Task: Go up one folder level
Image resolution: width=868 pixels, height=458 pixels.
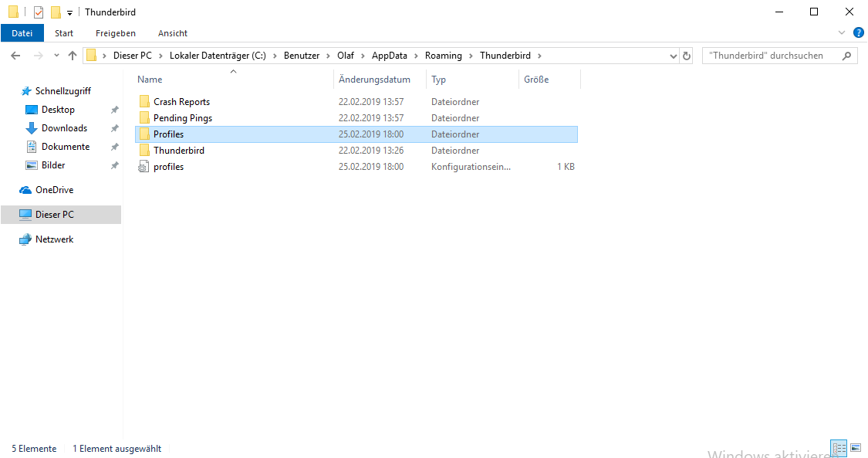Action: tap(73, 56)
